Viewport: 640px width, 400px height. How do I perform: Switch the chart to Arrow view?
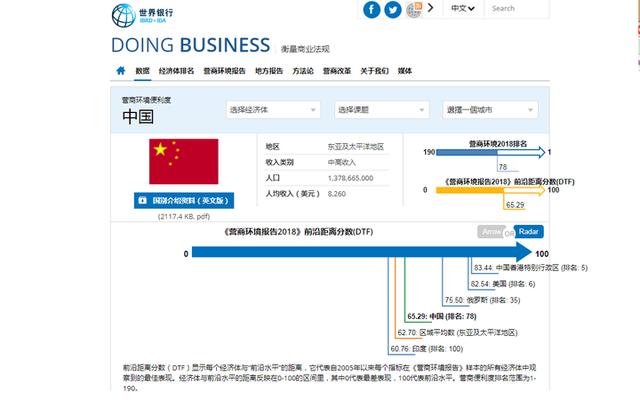(x=491, y=231)
